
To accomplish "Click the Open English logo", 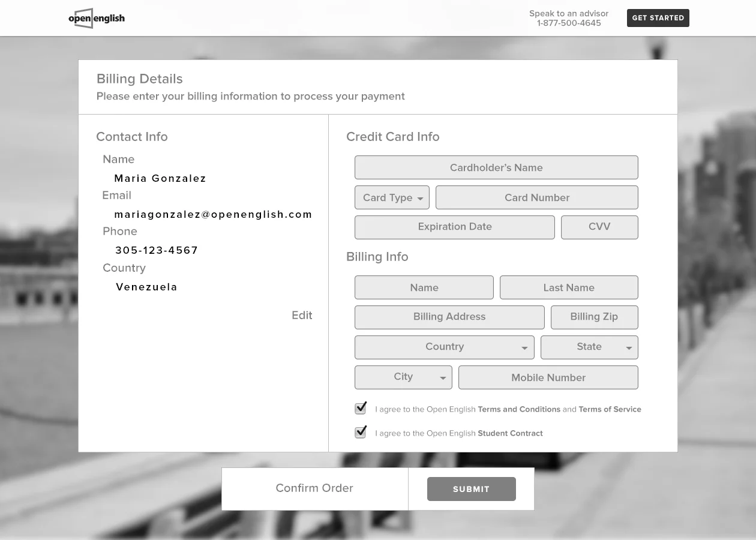I will [x=96, y=18].
